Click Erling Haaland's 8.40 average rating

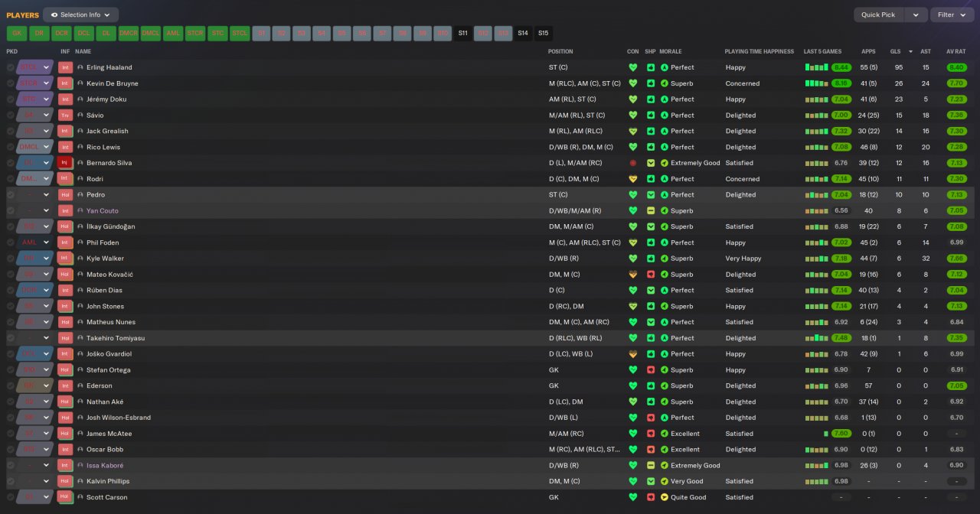pos(956,67)
